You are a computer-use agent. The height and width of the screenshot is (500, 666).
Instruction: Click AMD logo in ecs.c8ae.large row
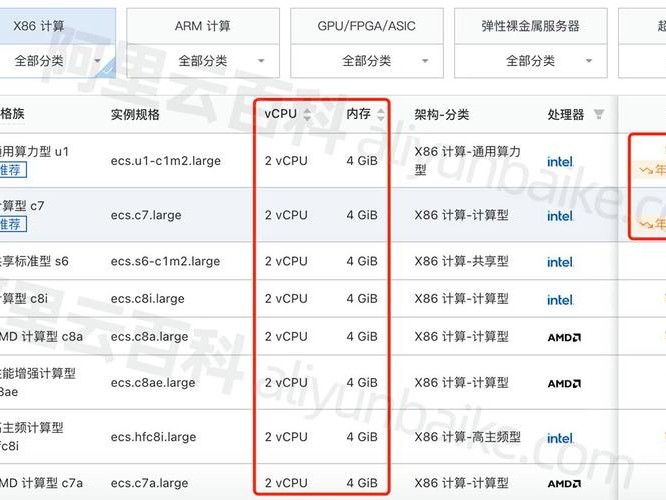564,383
